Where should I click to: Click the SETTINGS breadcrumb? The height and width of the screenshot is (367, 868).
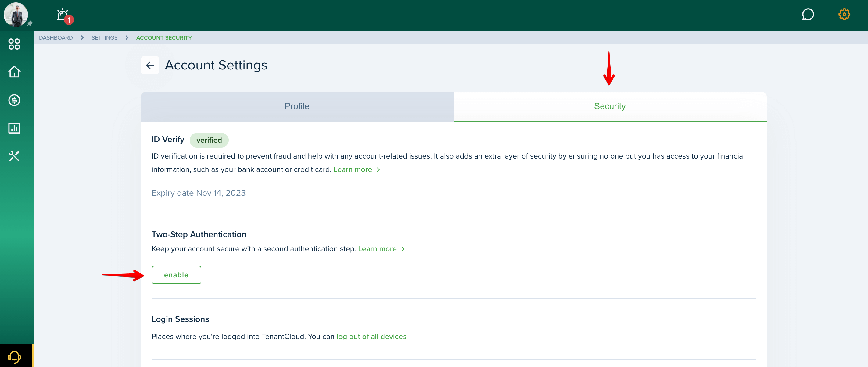[104, 38]
